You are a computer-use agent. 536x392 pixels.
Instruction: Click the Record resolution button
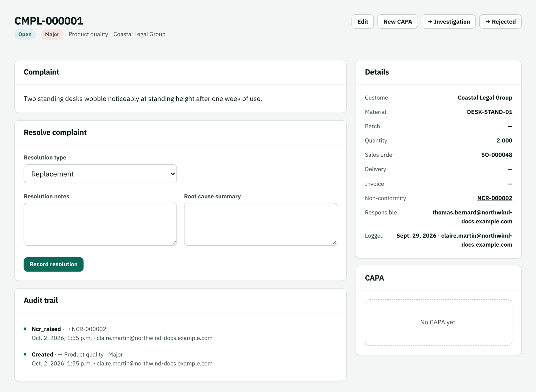click(x=54, y=264)
